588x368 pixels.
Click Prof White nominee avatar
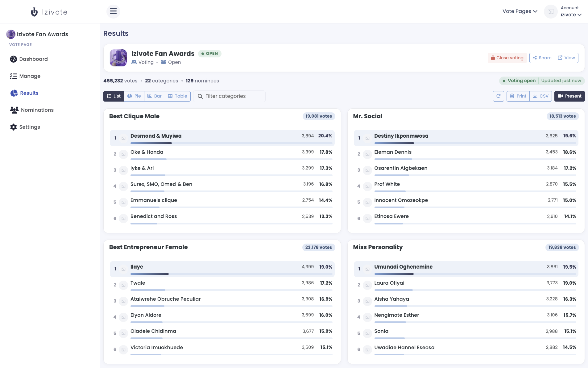click(367, 186)
